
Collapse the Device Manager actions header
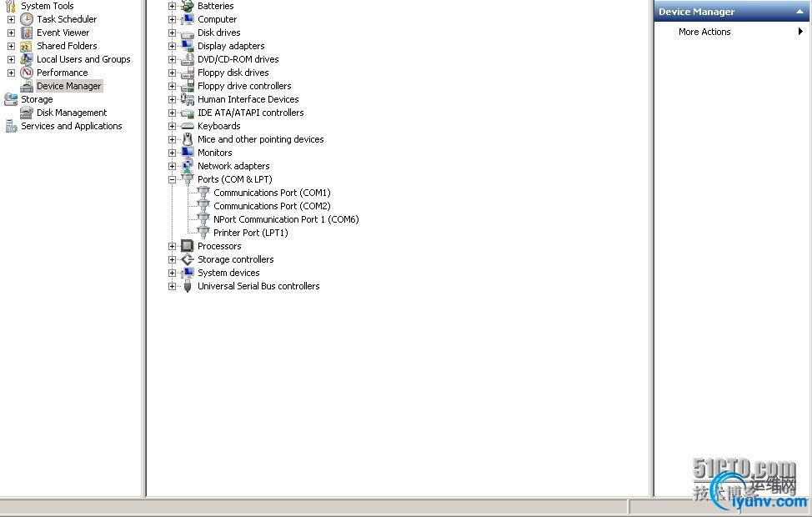click(799, 12)
